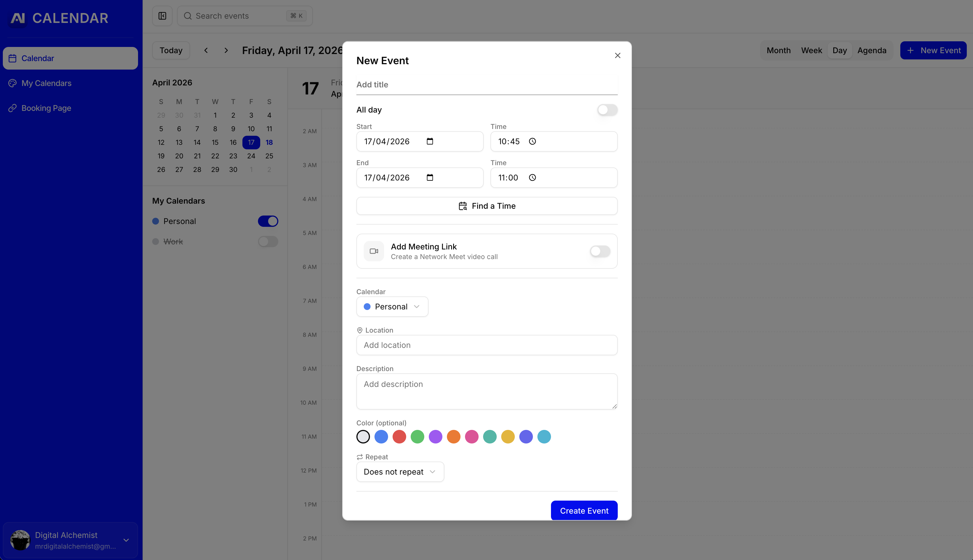The image size is (973, 560).
Task: Select the Calendar icon in the sidebar
Action: [13, 58]
